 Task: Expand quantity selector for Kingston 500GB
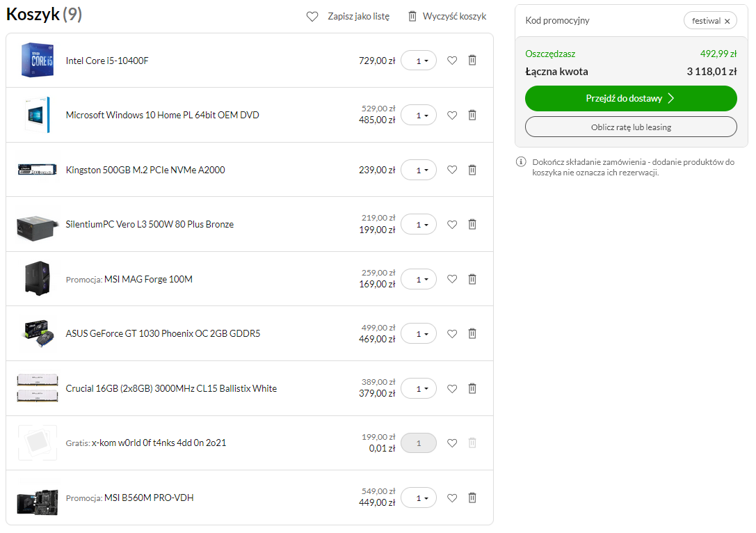click(419, 170)
